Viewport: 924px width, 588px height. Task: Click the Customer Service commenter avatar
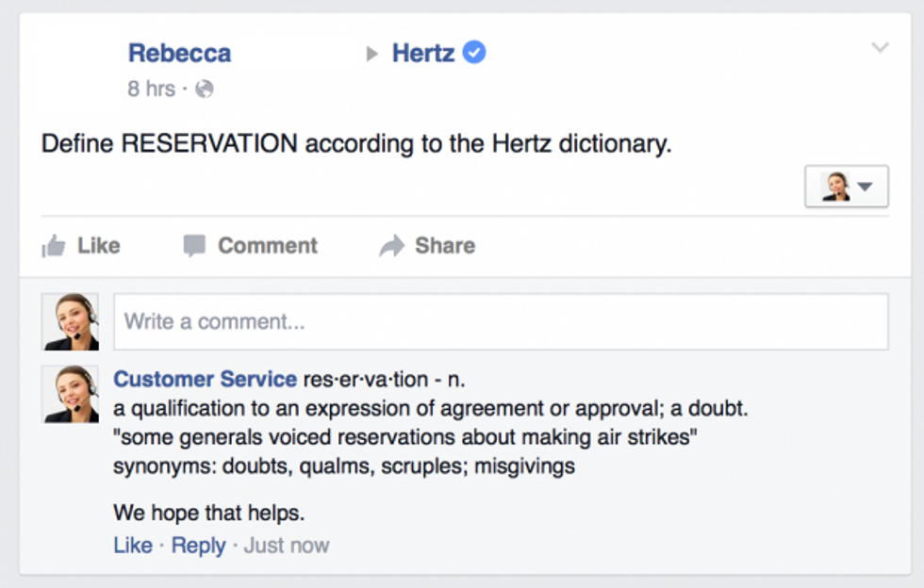click(x=71, y=394)
